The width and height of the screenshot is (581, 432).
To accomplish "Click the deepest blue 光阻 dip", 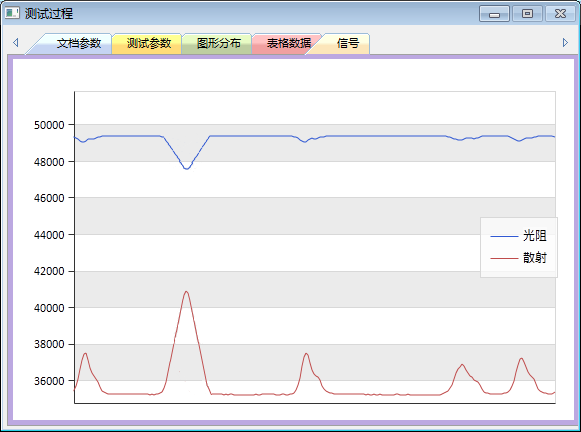I will [x=186, y=169].
